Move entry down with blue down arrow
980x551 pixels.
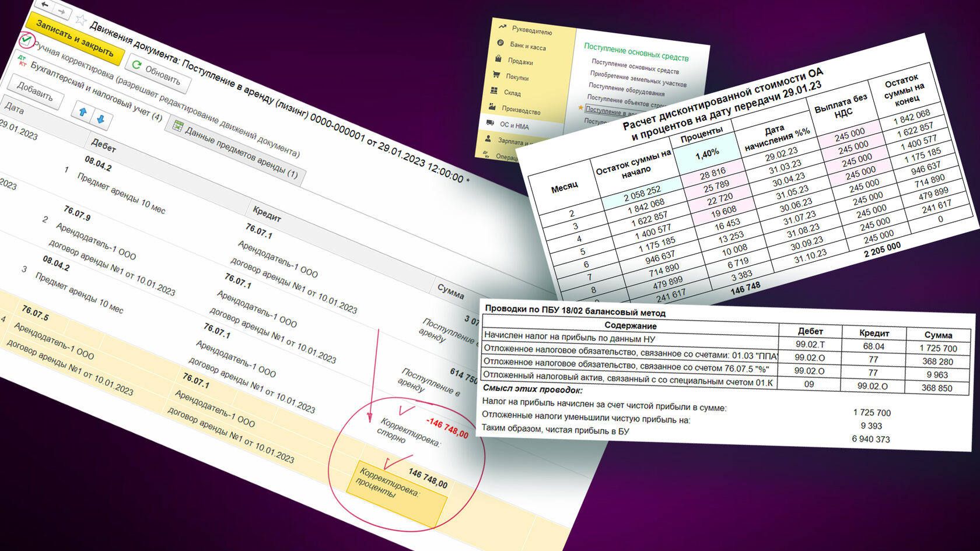(100, 119)
